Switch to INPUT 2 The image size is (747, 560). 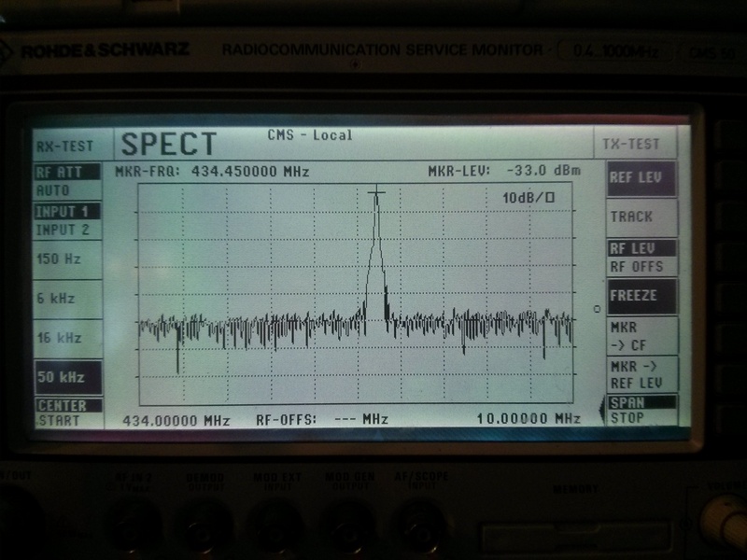(62, 230)
